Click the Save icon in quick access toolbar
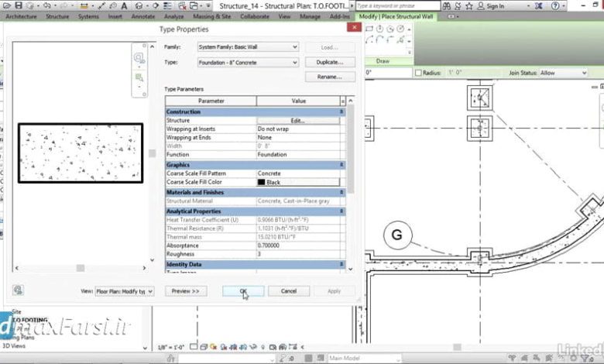Viewport: 604px width, 364px height. pyautogui.click(x=18, y=5)
